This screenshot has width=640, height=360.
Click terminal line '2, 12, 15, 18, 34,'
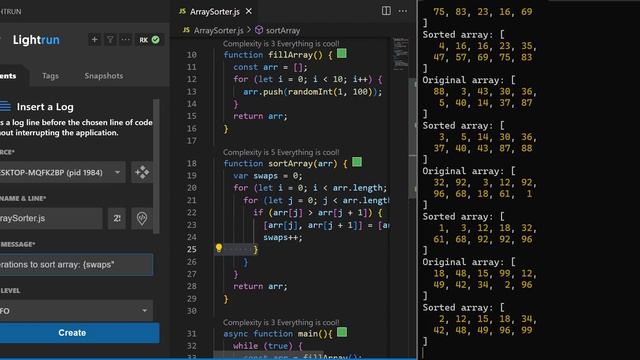[x=488, y=319]
